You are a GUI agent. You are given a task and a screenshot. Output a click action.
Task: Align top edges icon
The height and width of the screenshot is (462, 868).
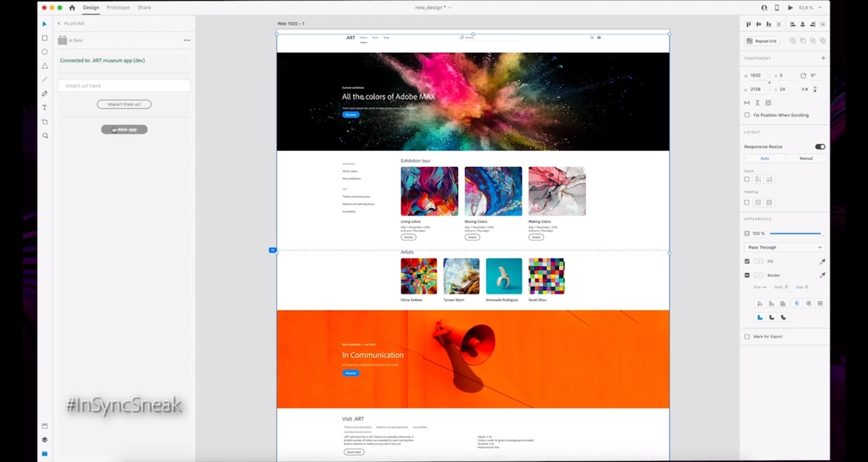[749, 25]
